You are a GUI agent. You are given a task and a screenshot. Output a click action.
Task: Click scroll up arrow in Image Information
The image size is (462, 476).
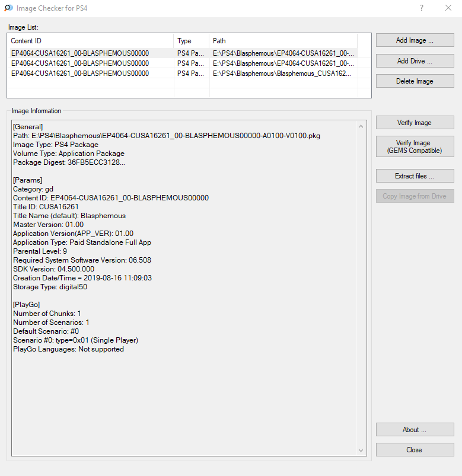coord(361,126)
